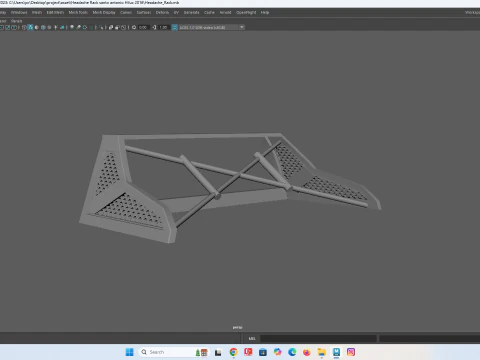Viewport: 480px width, 360px height.
Task: Open the Mesh Display menu
Action: pos(104,13)
